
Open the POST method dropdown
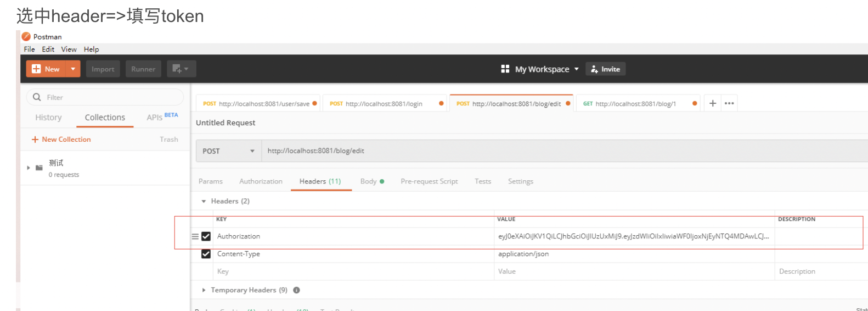pyautogui.click(x=228, y=151)
